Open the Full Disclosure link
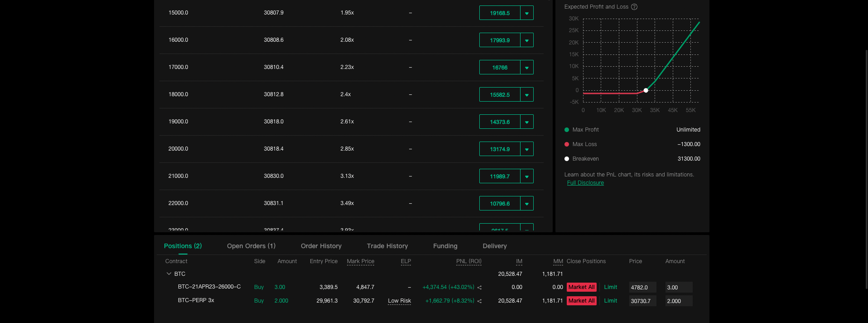 coord(585,183)
